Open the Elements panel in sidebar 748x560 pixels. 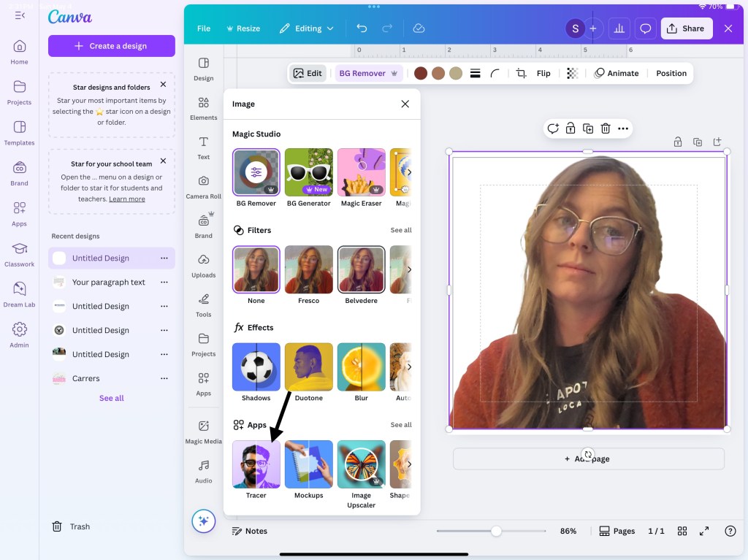click(x=203, y=107)
